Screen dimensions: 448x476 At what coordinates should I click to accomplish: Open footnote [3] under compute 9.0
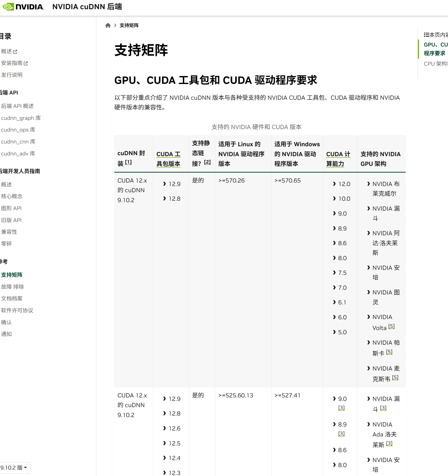(x=341, y=408)
